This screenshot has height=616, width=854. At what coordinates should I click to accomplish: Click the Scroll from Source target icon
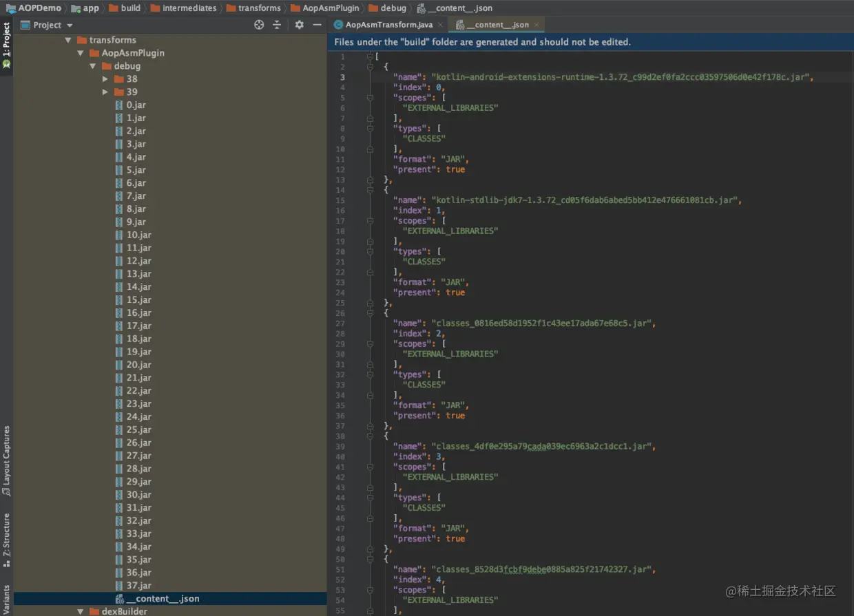pyautogui.click(x=258, y=24)
